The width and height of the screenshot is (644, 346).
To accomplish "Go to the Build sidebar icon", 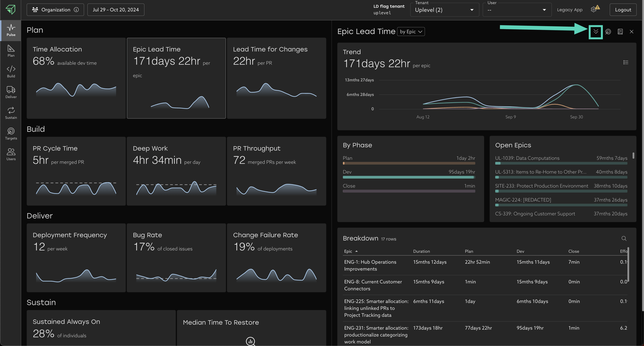I will [x=11, y=72].
